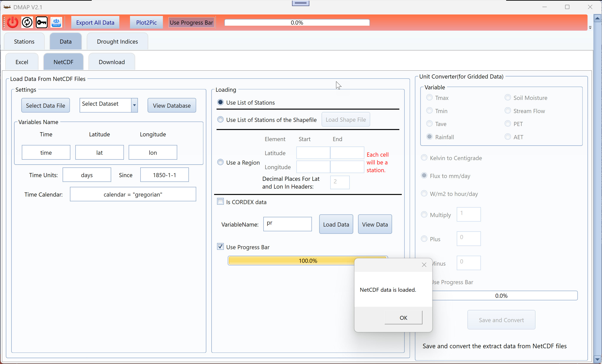Click the Longitude variable field 'lon'
602x364 pixels.
pos(153,153)
